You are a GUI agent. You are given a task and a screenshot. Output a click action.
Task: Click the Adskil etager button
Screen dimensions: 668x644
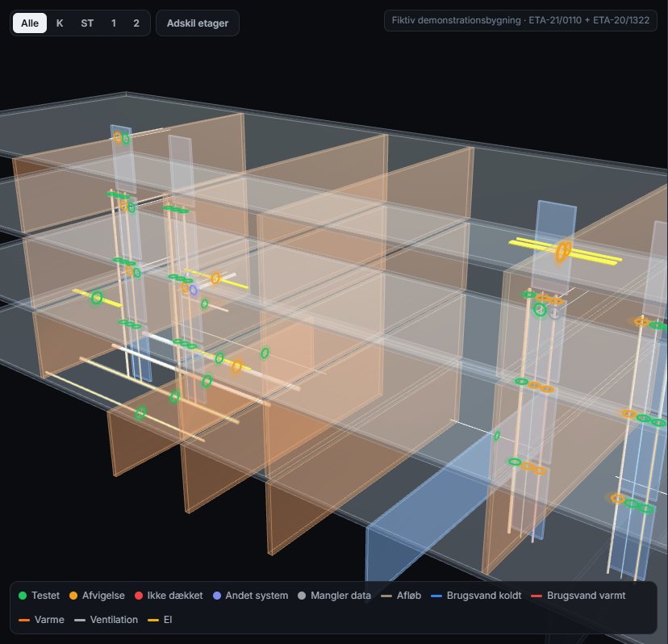coord(197,23)
